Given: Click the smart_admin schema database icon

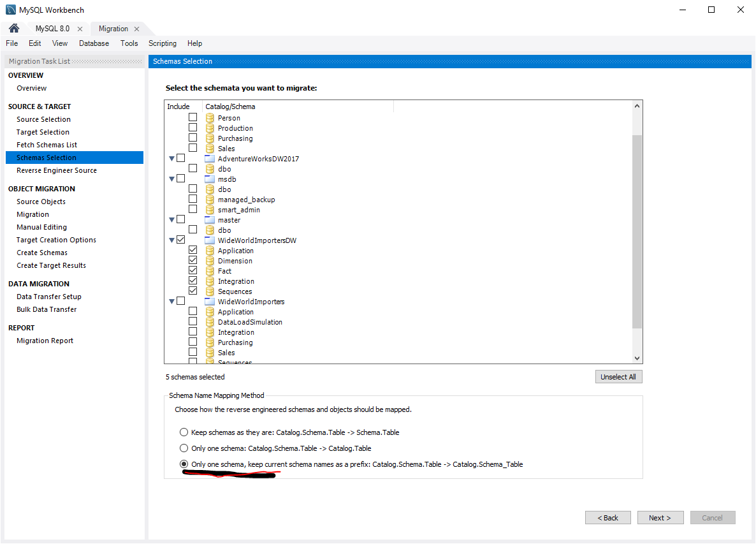Looking at the screenshot, I should click(210, 210).
